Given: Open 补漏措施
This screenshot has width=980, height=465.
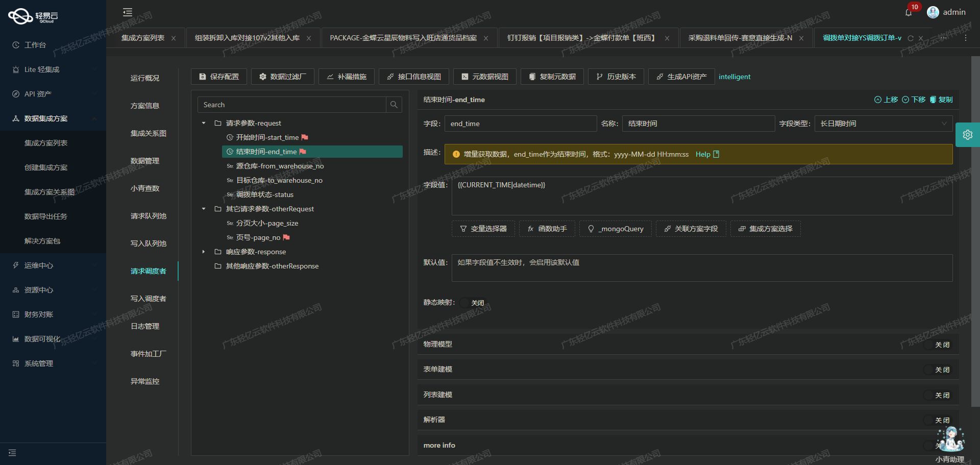Looking at the screenshot, I should [347, 77].
